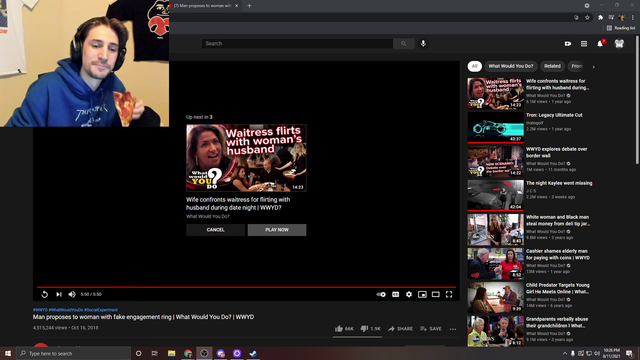
Task: Open the Cortana circle icon on taskbar
Action: tap(138, 353)
